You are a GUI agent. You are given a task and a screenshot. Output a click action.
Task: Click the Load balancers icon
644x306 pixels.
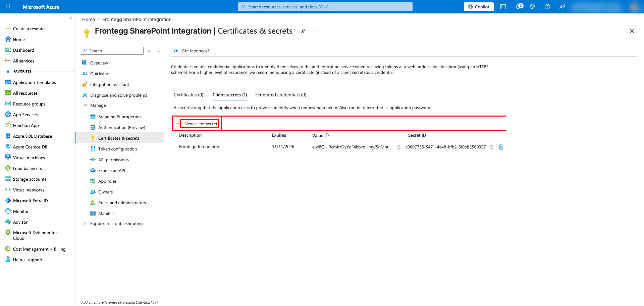[x=8, y=168]
